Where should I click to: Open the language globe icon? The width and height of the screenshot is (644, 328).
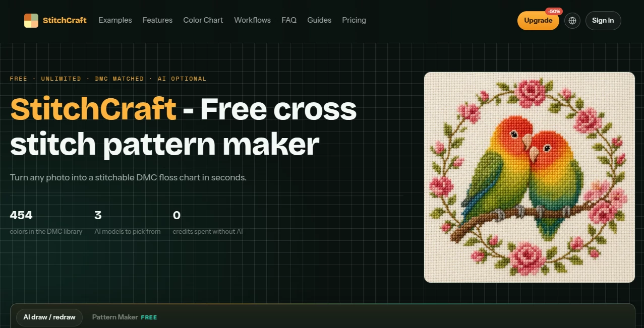[x=572, y=21]
